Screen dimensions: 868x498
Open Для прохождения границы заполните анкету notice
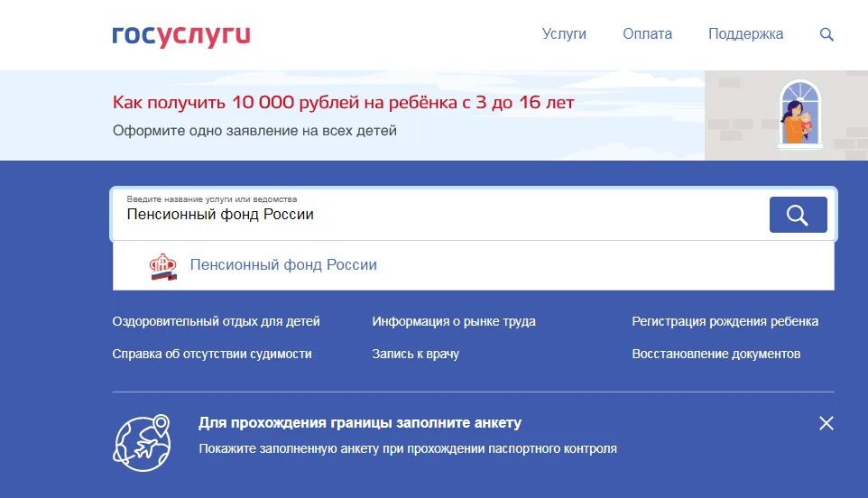[x=360, y=423]
